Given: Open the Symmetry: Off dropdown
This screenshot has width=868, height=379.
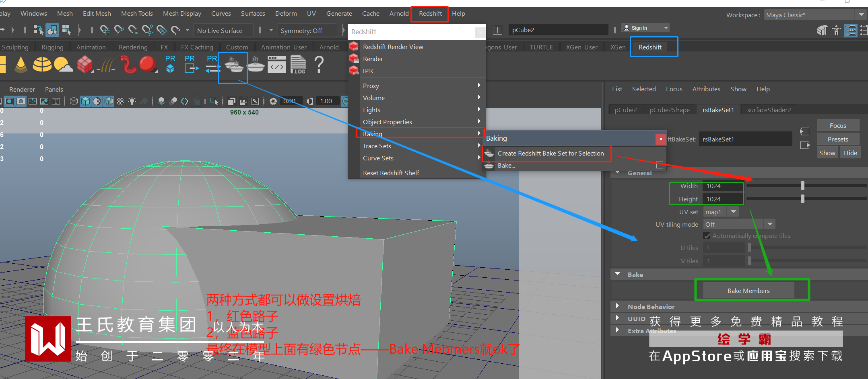Looking at the screenshot, I should (x=307, y=31).
